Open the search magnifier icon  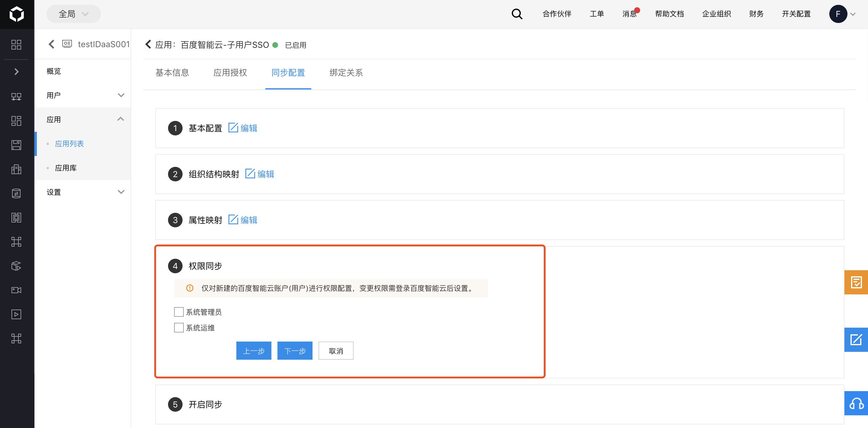517,14
